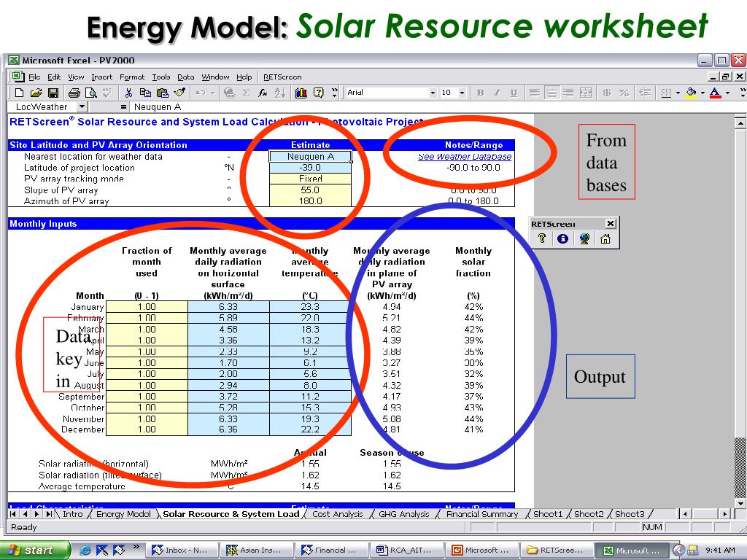Open a file with the Open folder icon
The height and width of the screenshot is (560, 747).
pyautogui.click(x=36, y=93)
